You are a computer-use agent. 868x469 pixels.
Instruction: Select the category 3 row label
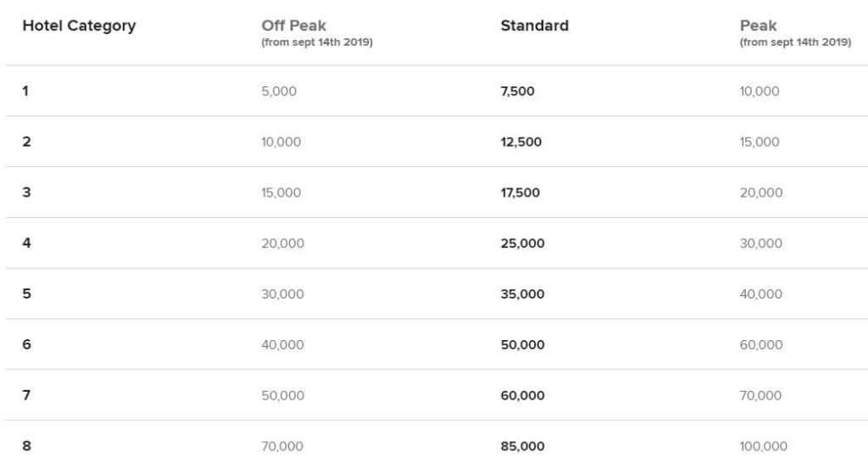(26, 193)
